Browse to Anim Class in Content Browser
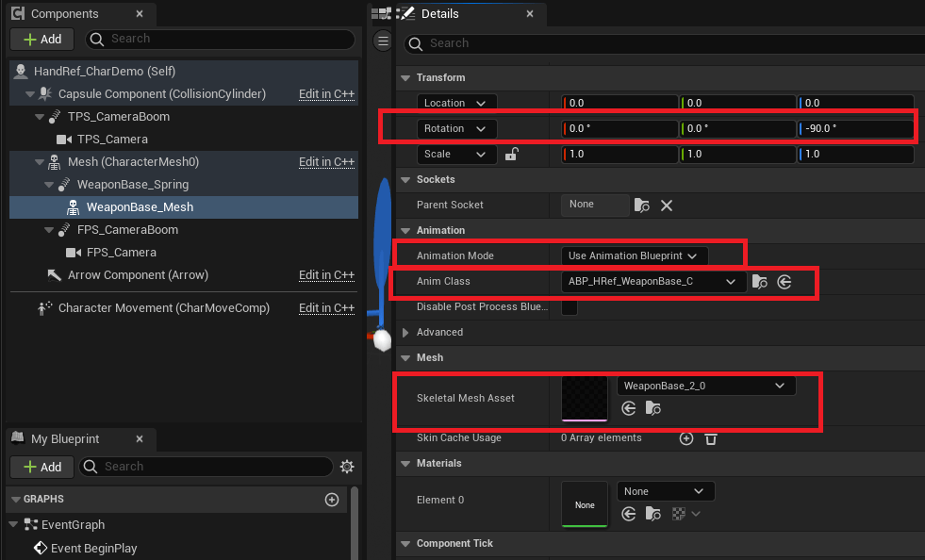 760,282
